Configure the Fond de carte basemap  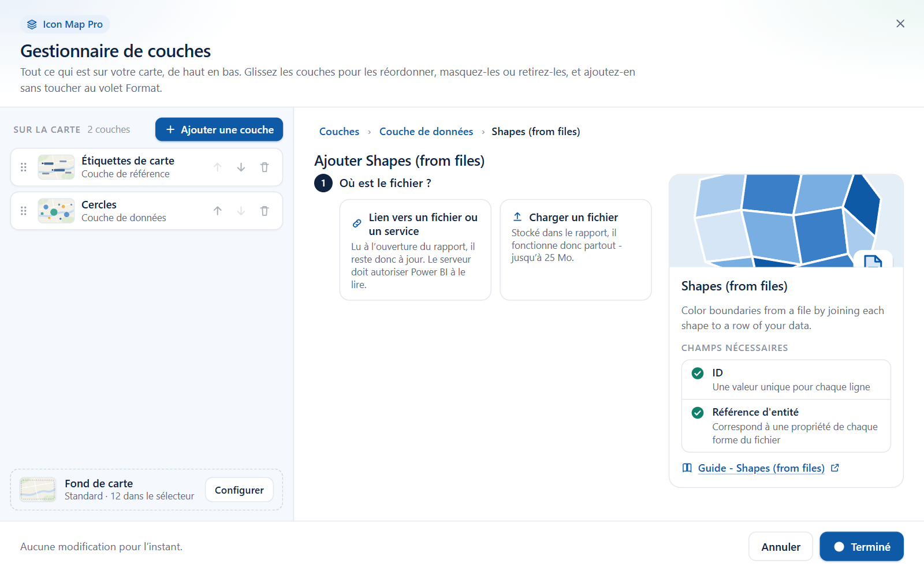coord(239,490)
